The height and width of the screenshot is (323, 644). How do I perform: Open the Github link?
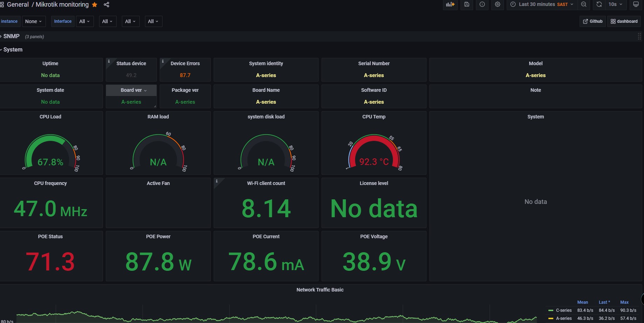click(x=593, y=21)
